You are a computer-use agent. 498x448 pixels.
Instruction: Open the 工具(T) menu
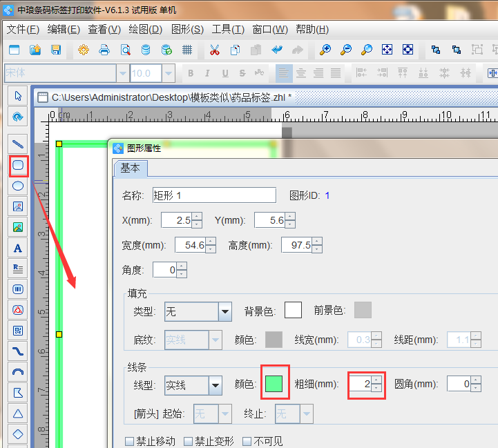(228, 29)
